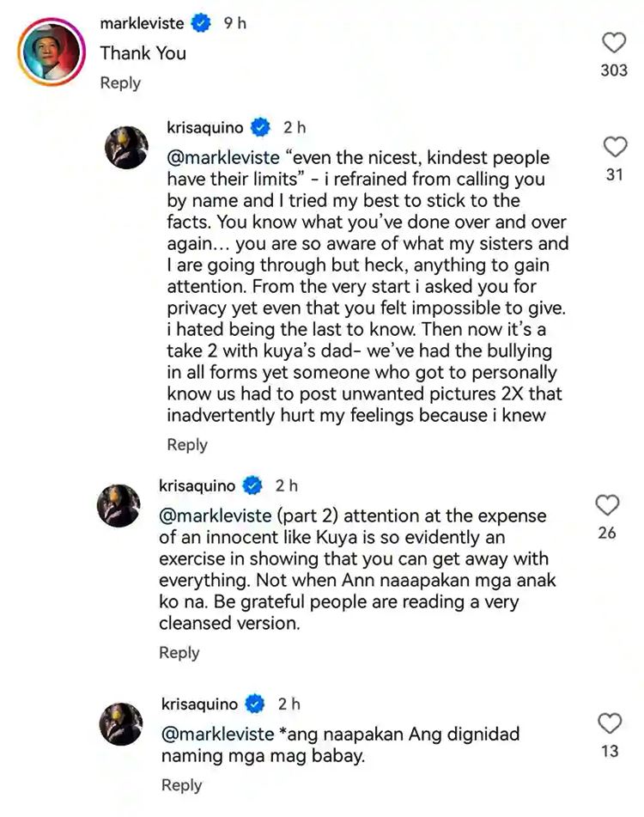This screenshot has width=644, height=817.
Task: Reply to krisaquino's first long comment
Action: click(187, 444)
